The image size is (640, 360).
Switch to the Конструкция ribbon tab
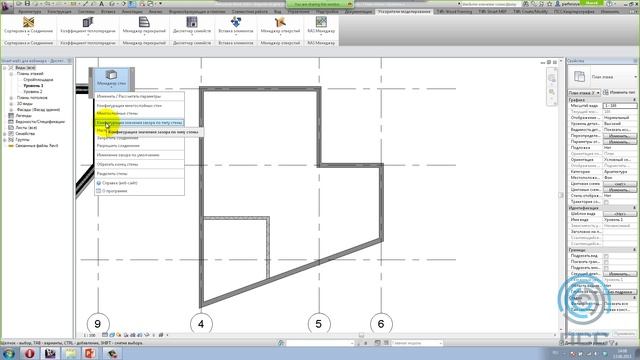(60, 12)
